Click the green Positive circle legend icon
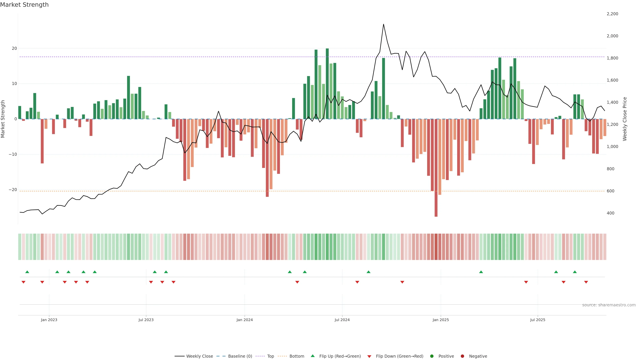The height and width of the screenshot is (362, 644). click(x=432, y=356)
